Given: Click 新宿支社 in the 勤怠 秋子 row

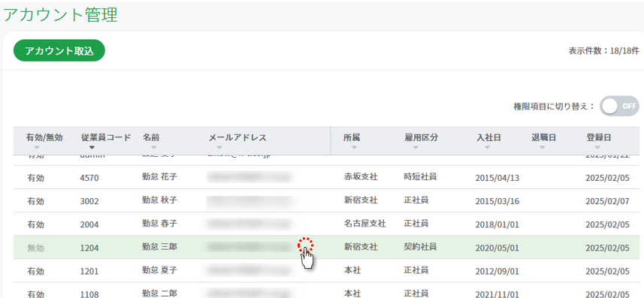Looking at the screenshot, I should point(361,200).
